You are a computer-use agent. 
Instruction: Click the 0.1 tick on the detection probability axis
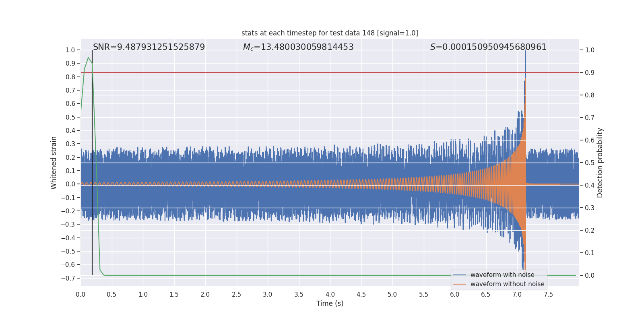coord(590,253)
